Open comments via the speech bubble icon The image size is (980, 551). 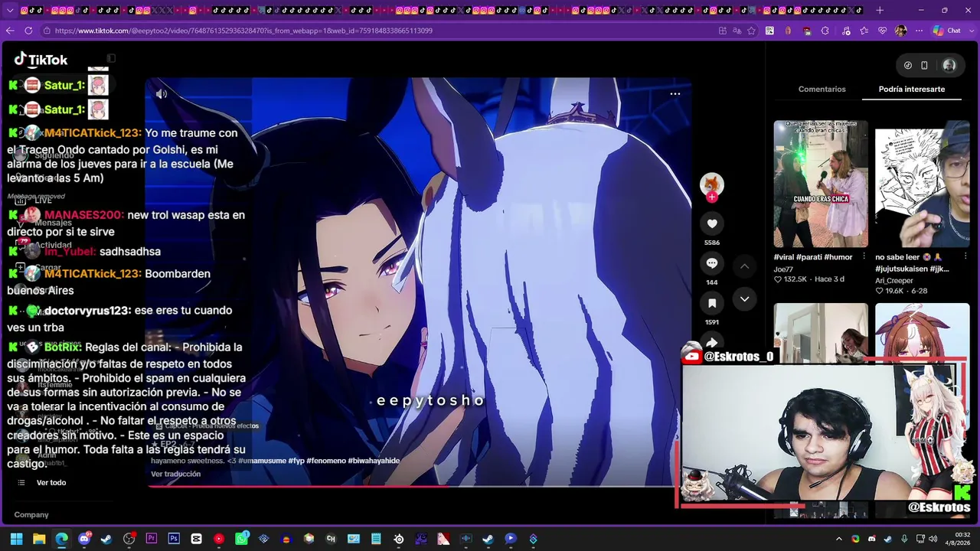[712, 263]
